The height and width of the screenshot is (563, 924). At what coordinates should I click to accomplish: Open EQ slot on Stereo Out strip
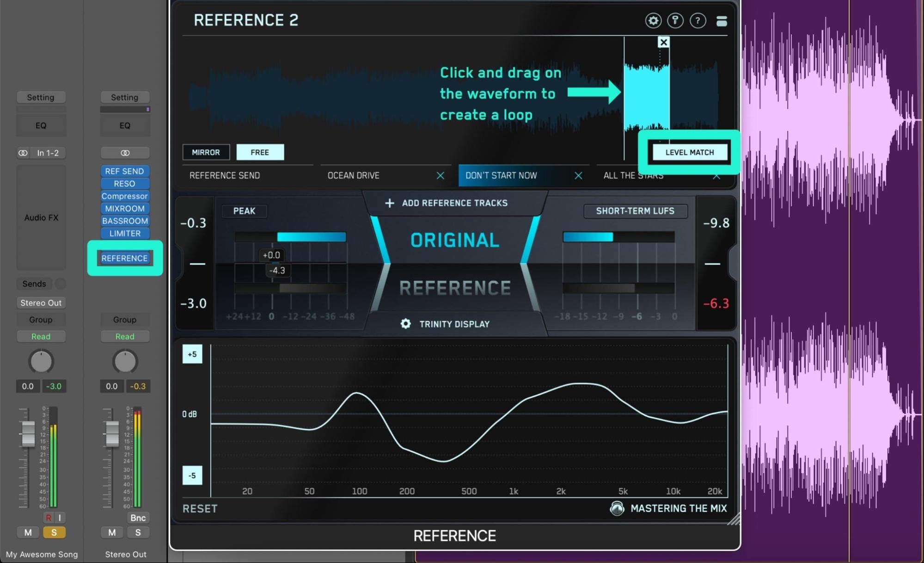click(125, 125)
